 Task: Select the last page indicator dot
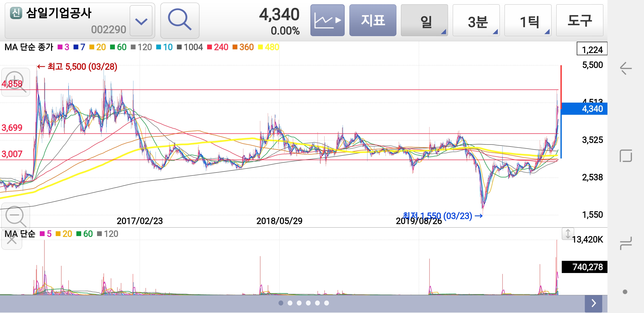[x=327, y=303]
